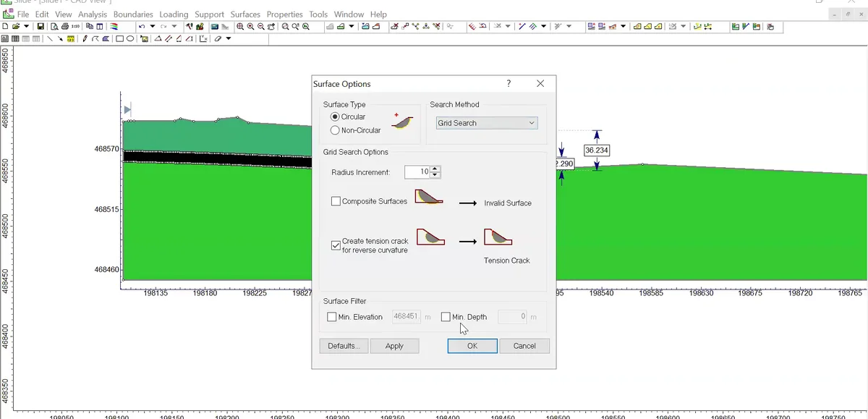Click the 36.234 dimension label
Screen dimensions: 868x419
point(597,151)
